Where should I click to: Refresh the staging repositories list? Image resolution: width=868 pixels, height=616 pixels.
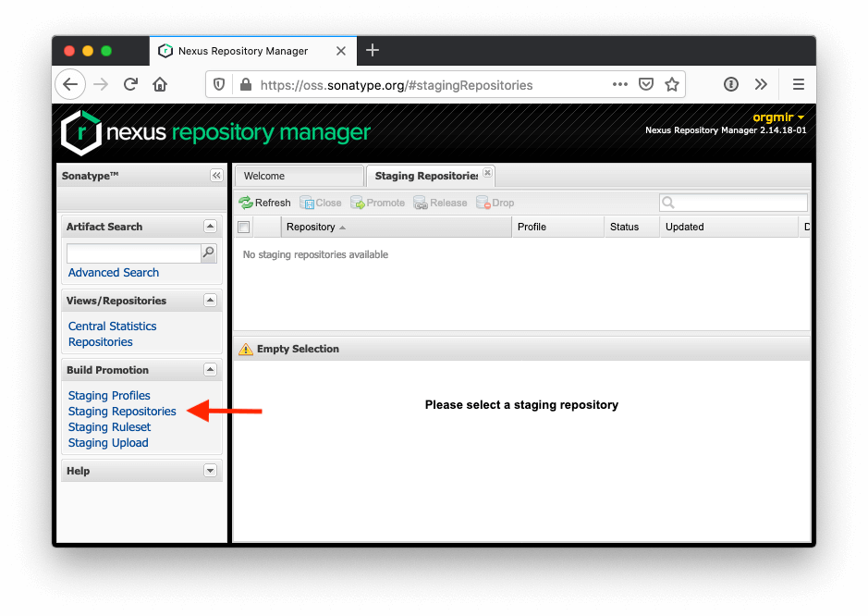pos(264,202)
